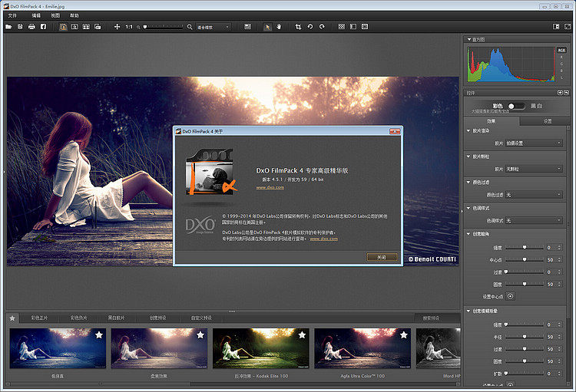The height and width of the screenshot is (392, 576).
Task: Collapse the 创意模糊晕影 section
Action: click(x=468, y=311)
